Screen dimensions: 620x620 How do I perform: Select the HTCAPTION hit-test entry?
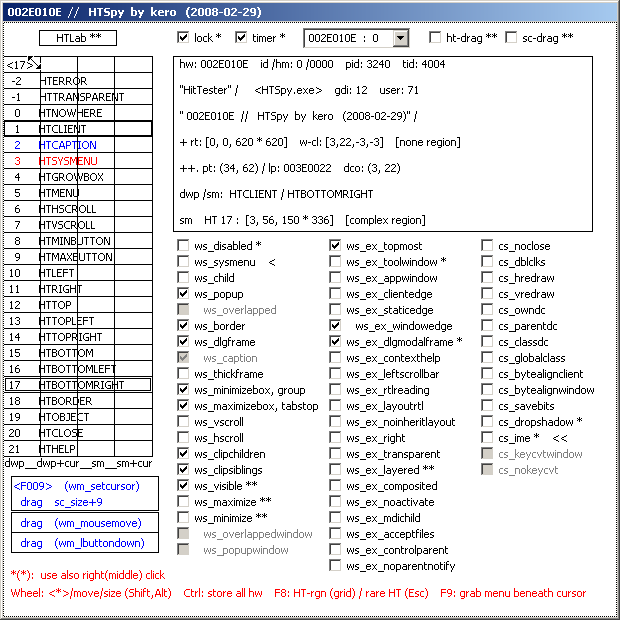coord(78,145)
